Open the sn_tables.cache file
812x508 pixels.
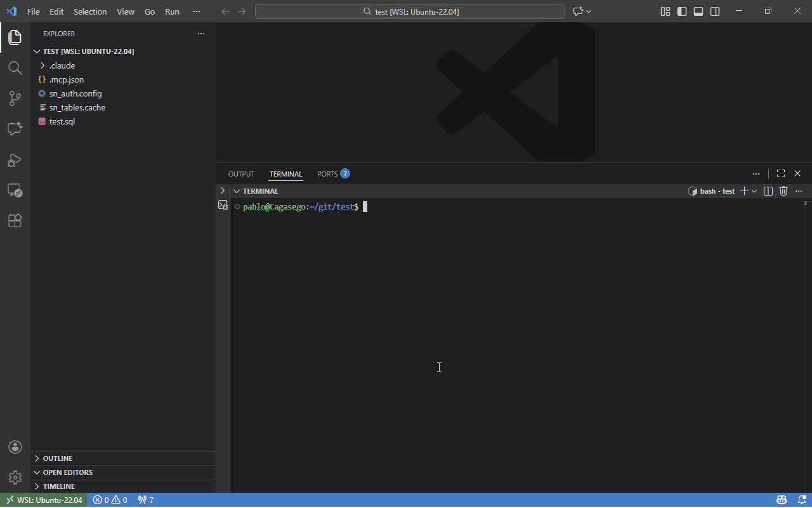pos(123,107)
